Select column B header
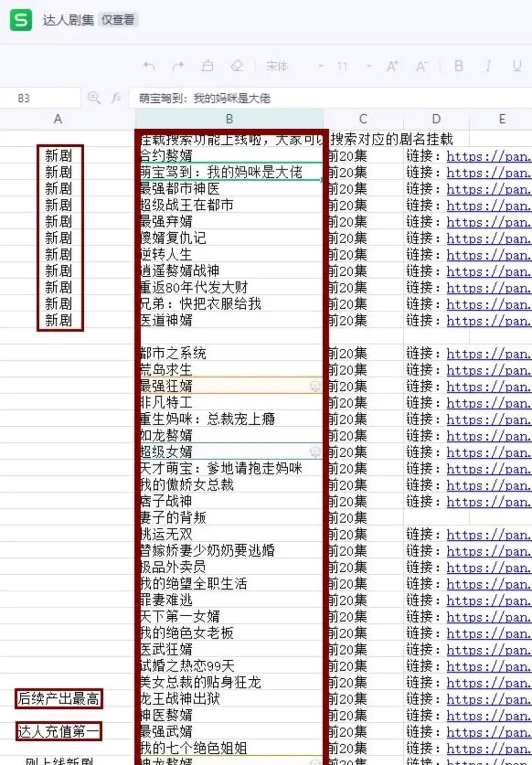 coord(229,119)
